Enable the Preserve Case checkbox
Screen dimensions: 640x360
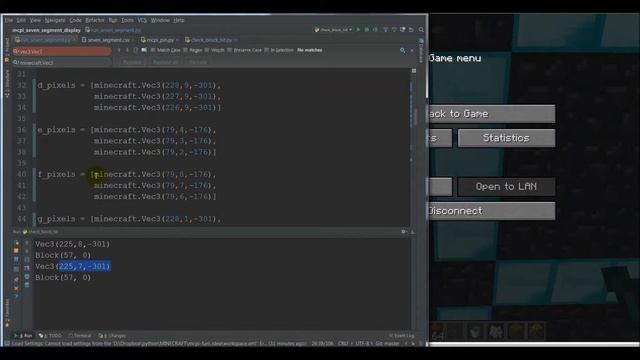pos(229,50)
